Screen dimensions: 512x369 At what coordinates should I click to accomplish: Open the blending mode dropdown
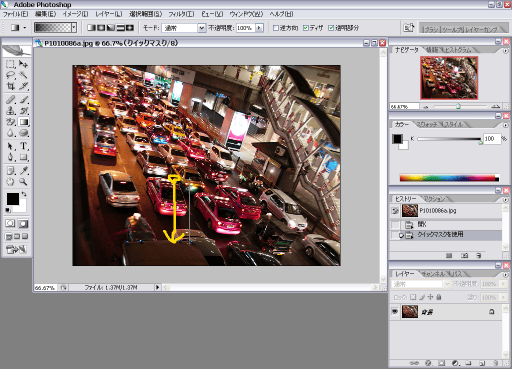[202, 28]
